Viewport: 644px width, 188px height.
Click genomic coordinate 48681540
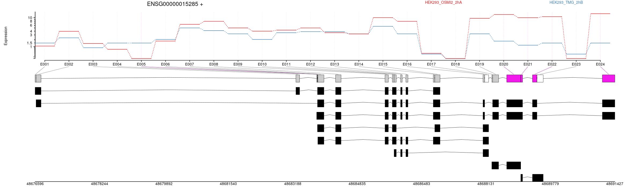click(228, 184)
